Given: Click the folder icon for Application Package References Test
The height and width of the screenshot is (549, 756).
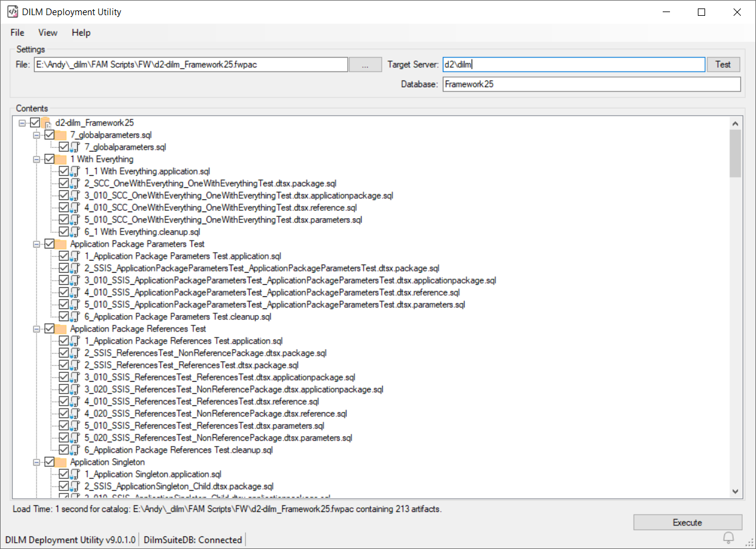Looking at the screenshot, I should tap(61, 329).
